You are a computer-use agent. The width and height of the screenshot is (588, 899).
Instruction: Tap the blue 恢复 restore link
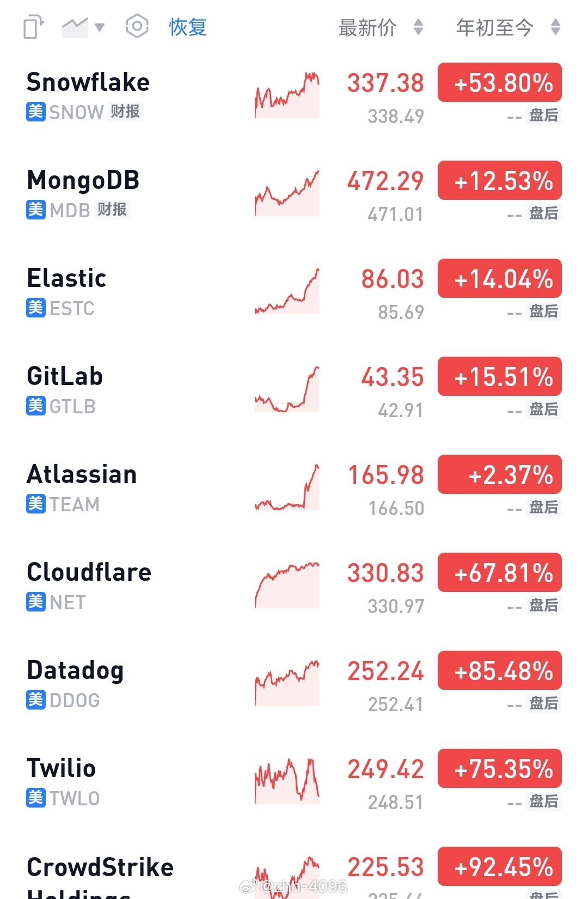(188, 27)
